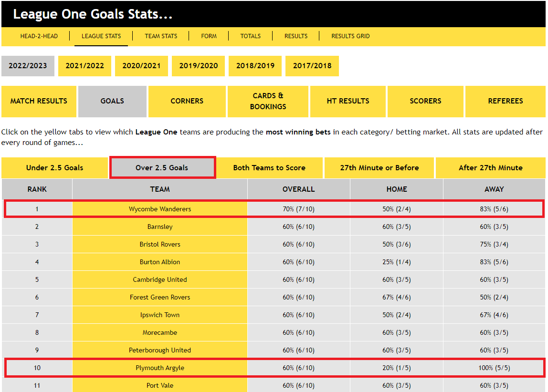Open the REFEREES category

[506, 101]
